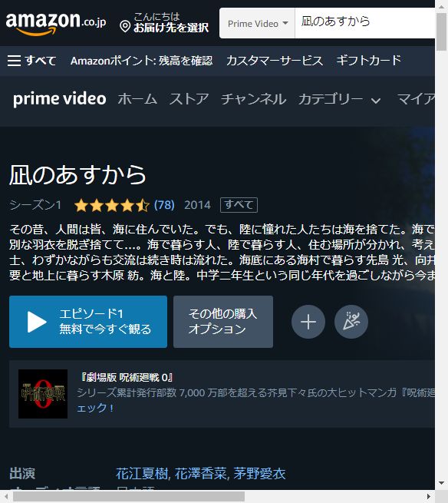Click the plus icon to add to watchlist
Viewport: 448px width, 503px height.
click(308, 322)
